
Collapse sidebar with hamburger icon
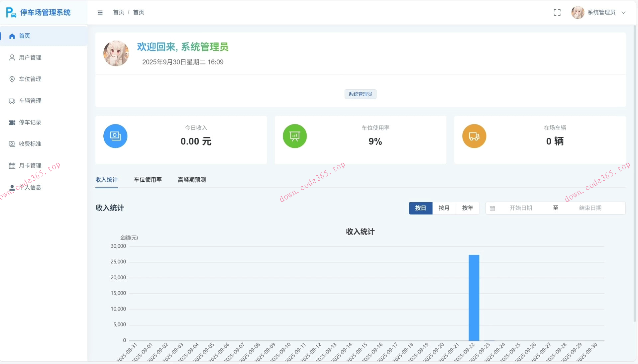click(x=100, y=13)
